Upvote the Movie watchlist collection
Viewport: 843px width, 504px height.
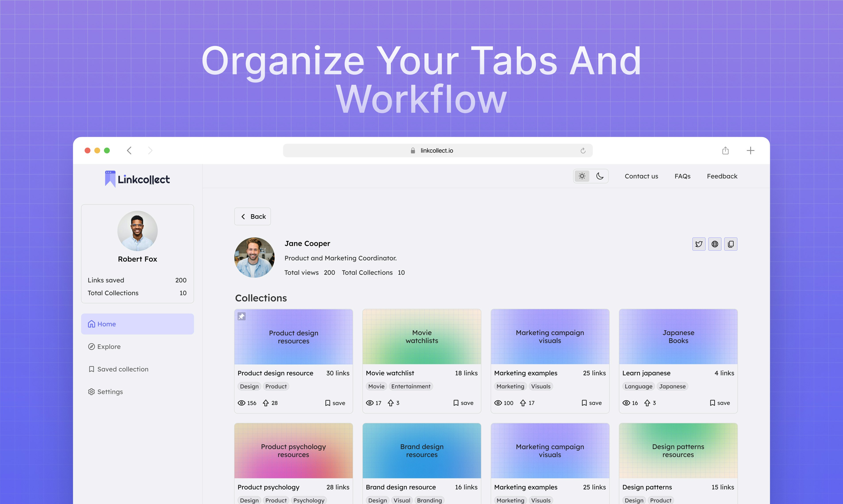(x=391, y=403)
